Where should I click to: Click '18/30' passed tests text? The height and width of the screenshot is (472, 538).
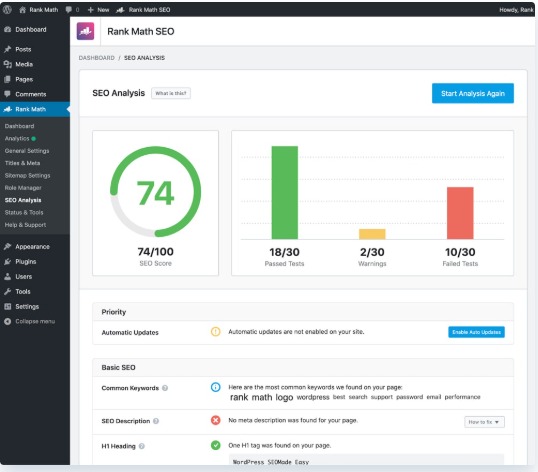point(284,252)
